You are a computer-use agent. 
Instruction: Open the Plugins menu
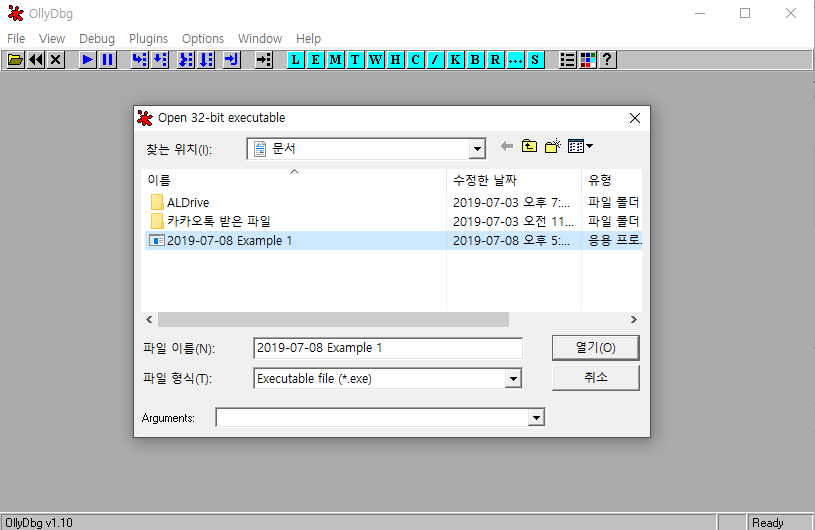click(149, 38)
